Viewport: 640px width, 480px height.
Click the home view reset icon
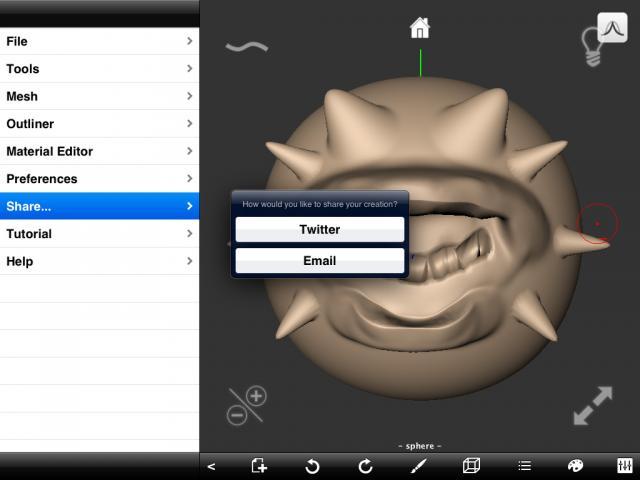point(420,28)
